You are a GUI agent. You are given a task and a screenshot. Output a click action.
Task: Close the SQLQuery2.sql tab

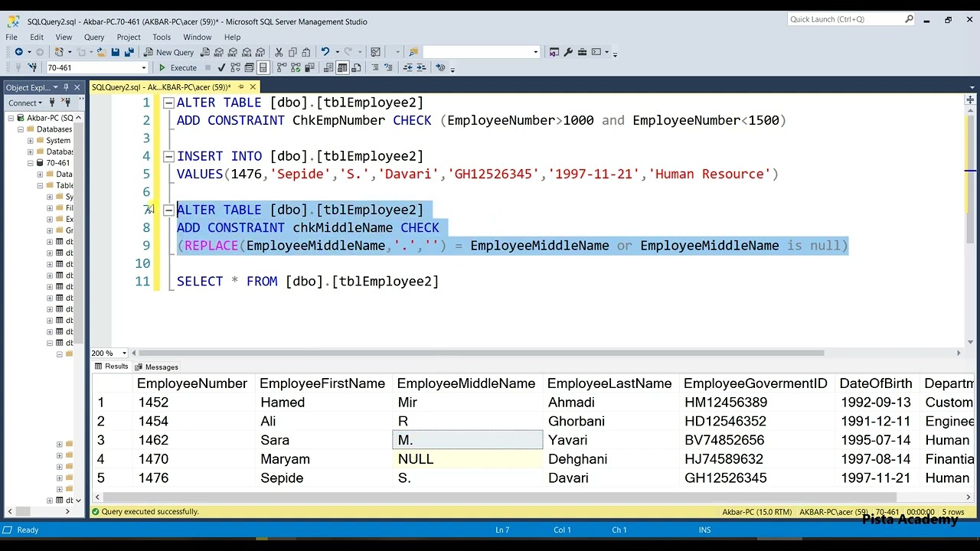pyautogui.click(x=253, y=87)
